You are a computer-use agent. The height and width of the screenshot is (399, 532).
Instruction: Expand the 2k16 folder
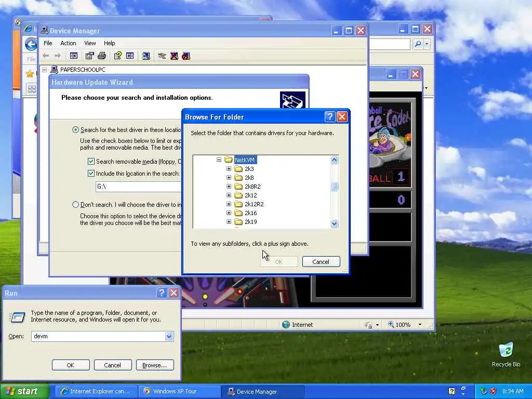pyautogui.click(x=229, y=212)
